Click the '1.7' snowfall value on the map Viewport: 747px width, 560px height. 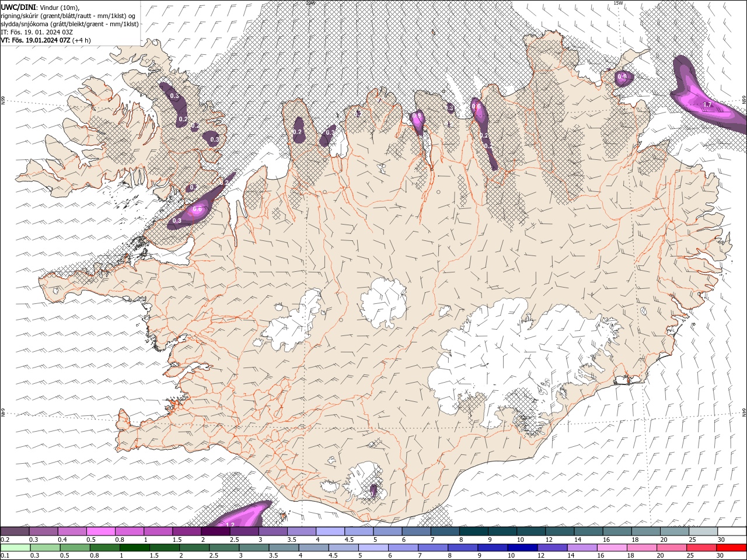point(707,105)
